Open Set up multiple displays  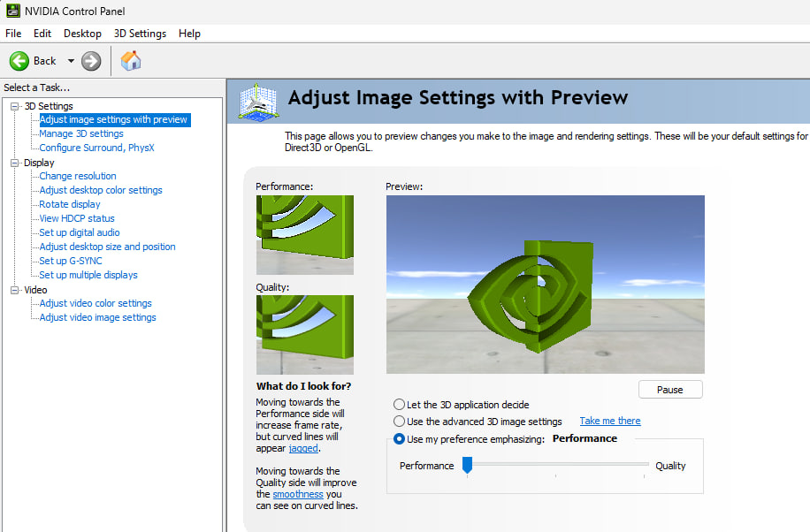point(88,276)
